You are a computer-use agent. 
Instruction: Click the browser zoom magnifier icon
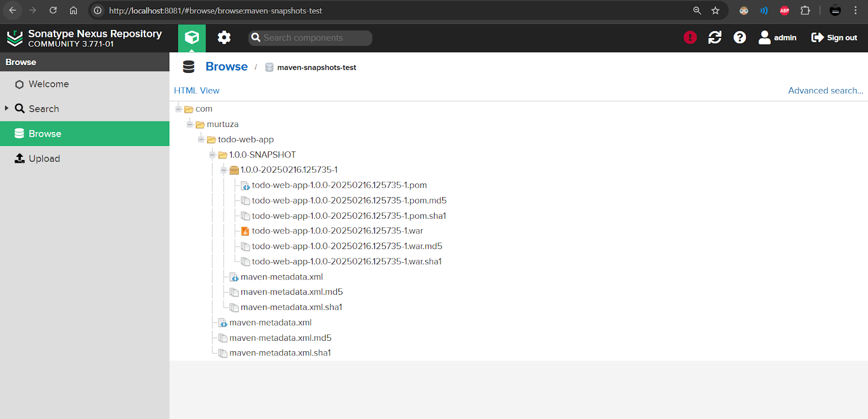[697, 10]
